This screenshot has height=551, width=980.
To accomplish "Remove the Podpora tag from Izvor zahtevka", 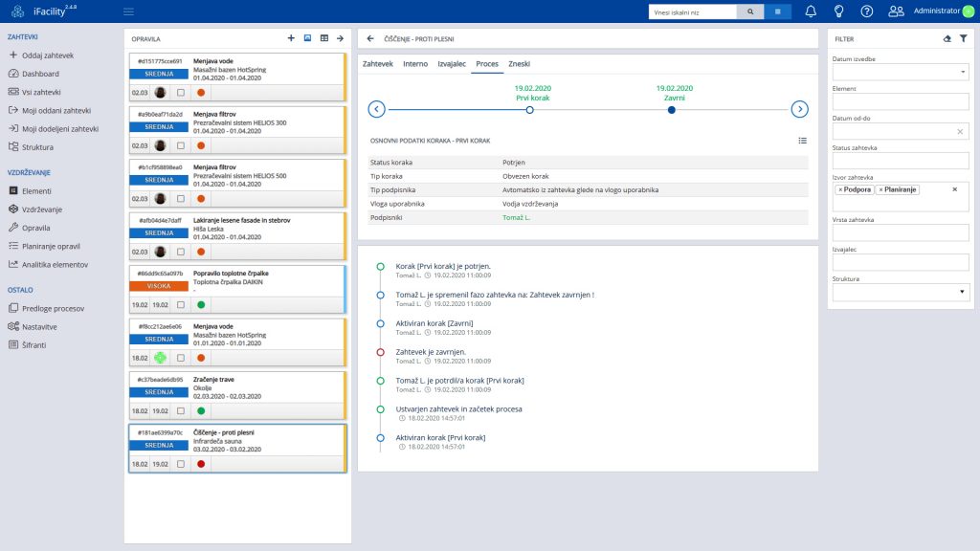I will 840,190.
